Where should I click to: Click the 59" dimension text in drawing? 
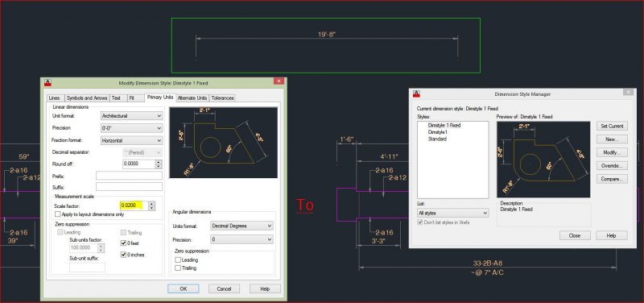click(x=24, y=156)
